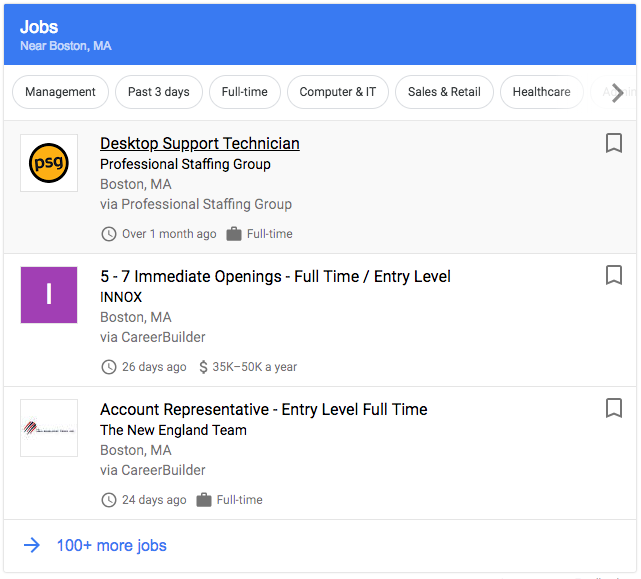
Task: Click the clock icon beside 26 days ago
Action: pos(109,367)
